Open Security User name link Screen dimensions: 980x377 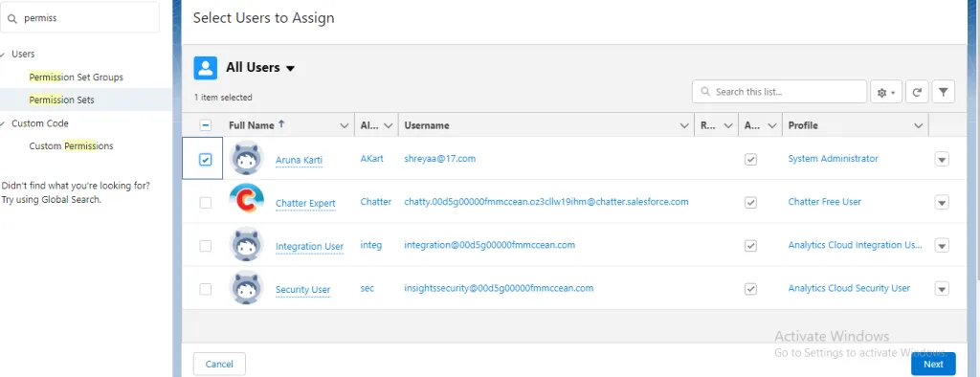pyautogui.click(x=303, y=290)
